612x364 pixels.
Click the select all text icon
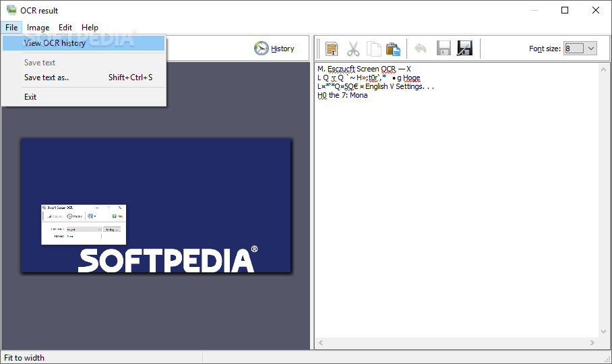(x=332, y=49)
